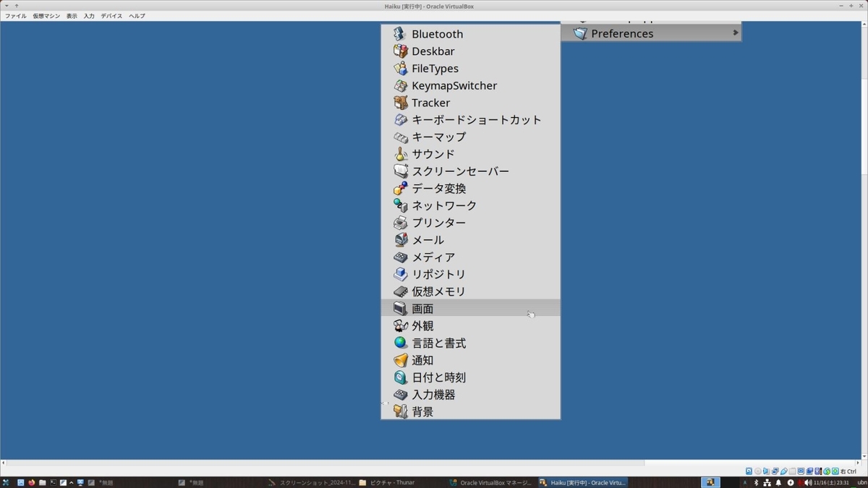This screenshot has height=488, width=868.
Task: Open VirtualBox デバイス menu
Action: [x=111, y=16]
